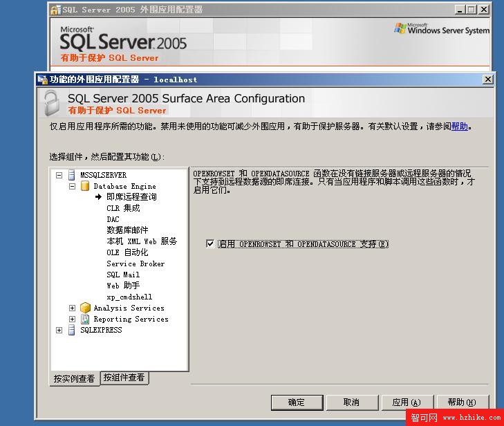Collapse the MSSQLSERVER tree node
Image resolution: width=504 pixels, height=426 pixels.
point(59,175)
